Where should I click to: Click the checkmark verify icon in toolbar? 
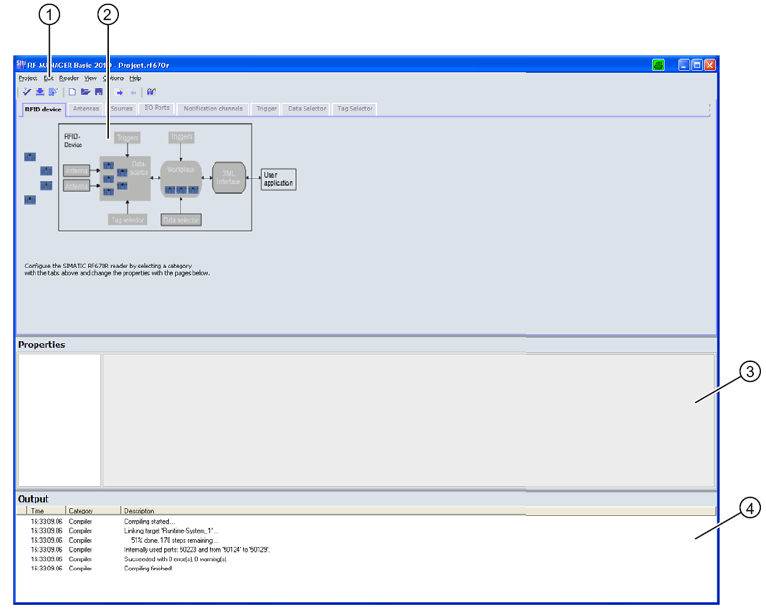[x=27, y=92]
